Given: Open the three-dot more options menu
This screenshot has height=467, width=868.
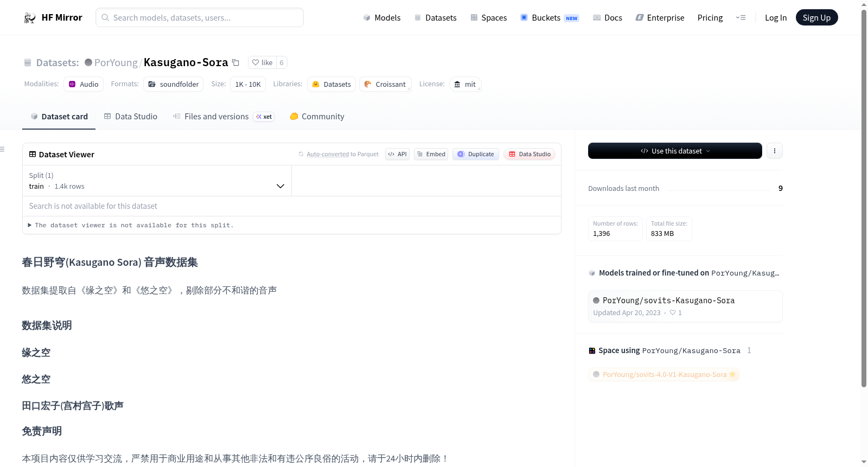Looking at the screenshot, I should coord(775,151).
